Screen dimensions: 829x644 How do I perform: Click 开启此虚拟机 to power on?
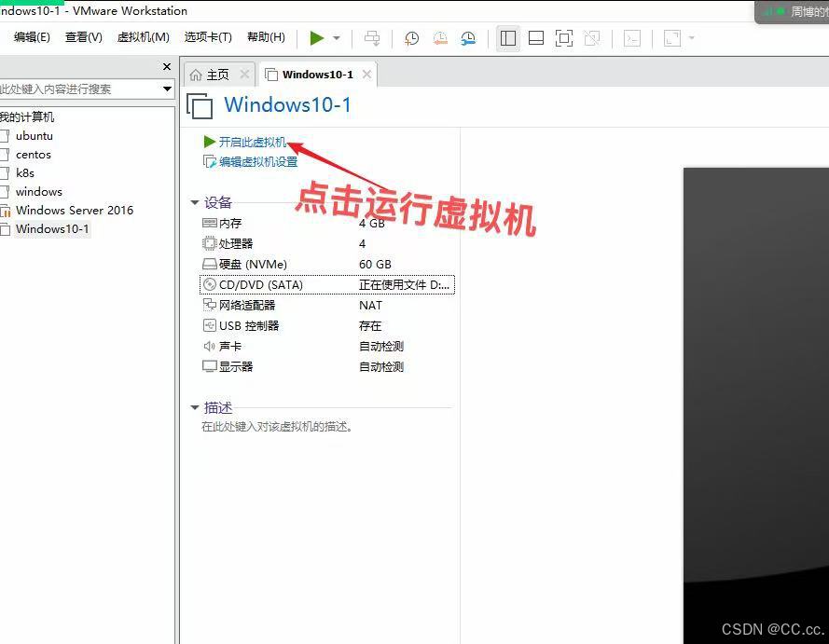coord(252,142)
